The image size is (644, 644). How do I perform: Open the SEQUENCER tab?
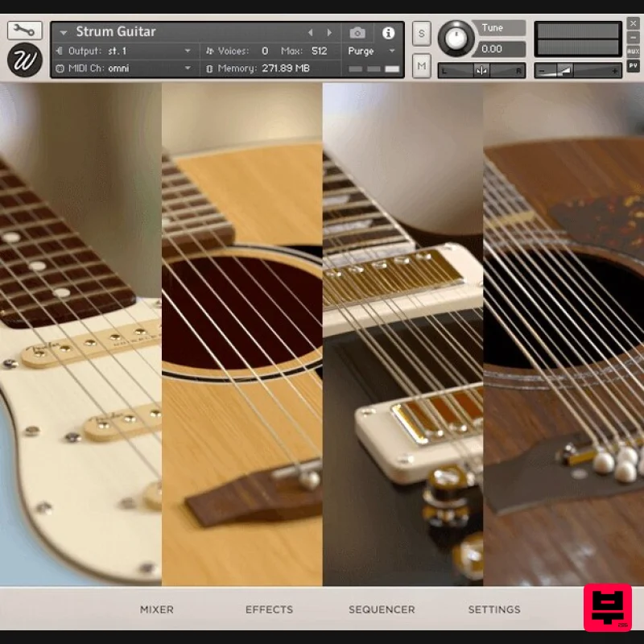(381, 609)
